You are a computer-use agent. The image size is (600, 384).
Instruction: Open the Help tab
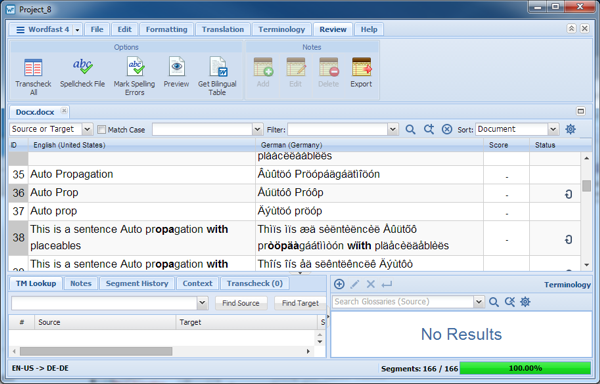(369, 29)
